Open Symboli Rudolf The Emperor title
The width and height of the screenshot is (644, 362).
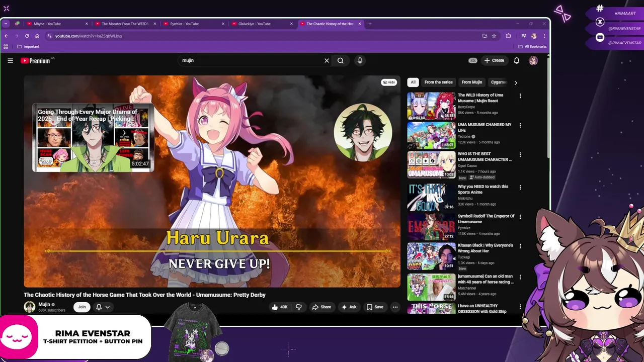click(486, 219)
